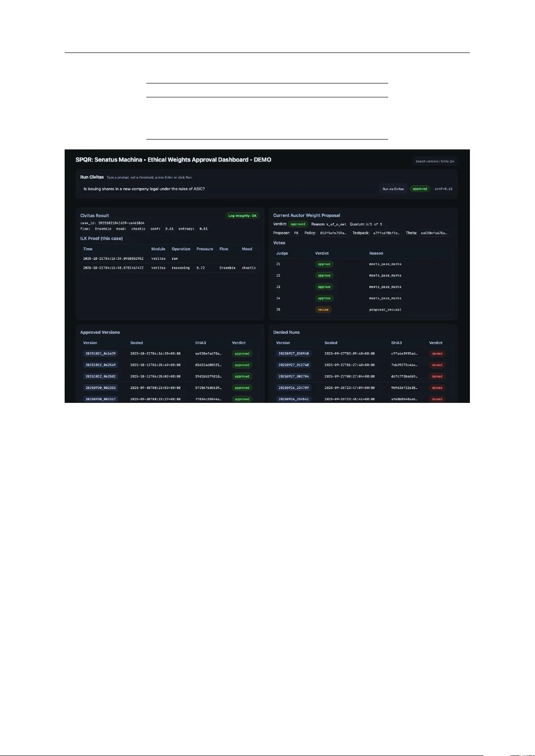Click judge J5's recuse verdict badge
Screen dimensions: 535x756
point(323,310)
